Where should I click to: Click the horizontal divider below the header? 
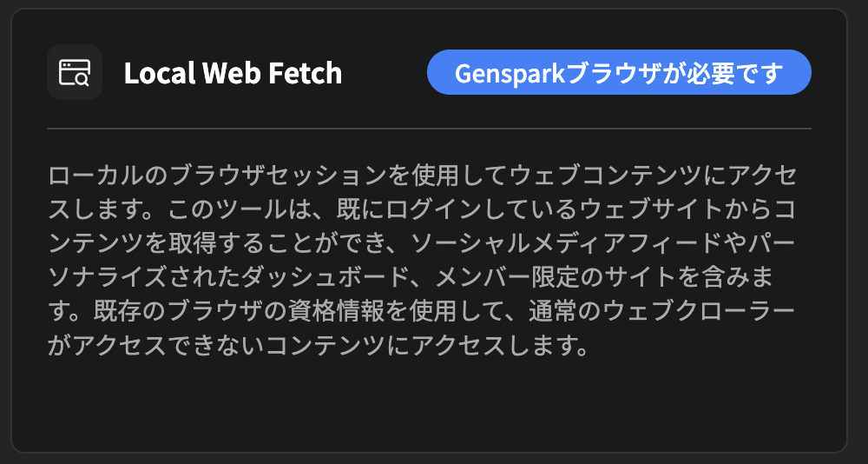[429, 129]
